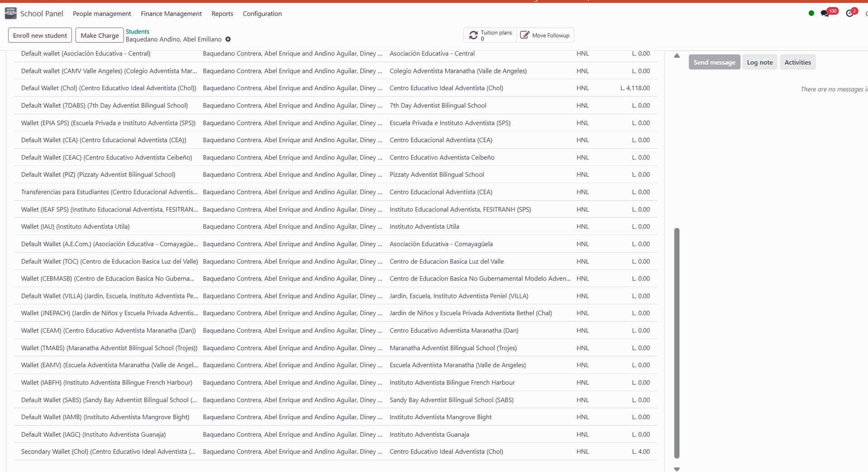The image size is (868, 472).
Task: Click the Tuition plans refresh icon
Action: 473,35
